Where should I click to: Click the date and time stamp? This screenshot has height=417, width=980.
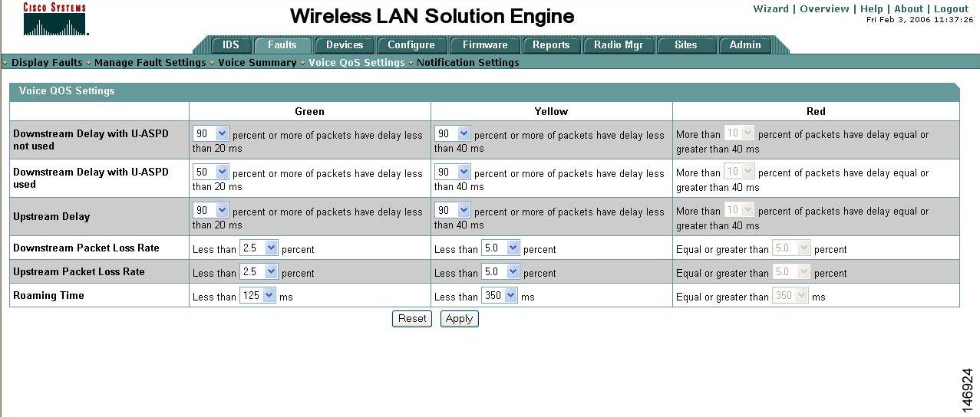[919, 20]
